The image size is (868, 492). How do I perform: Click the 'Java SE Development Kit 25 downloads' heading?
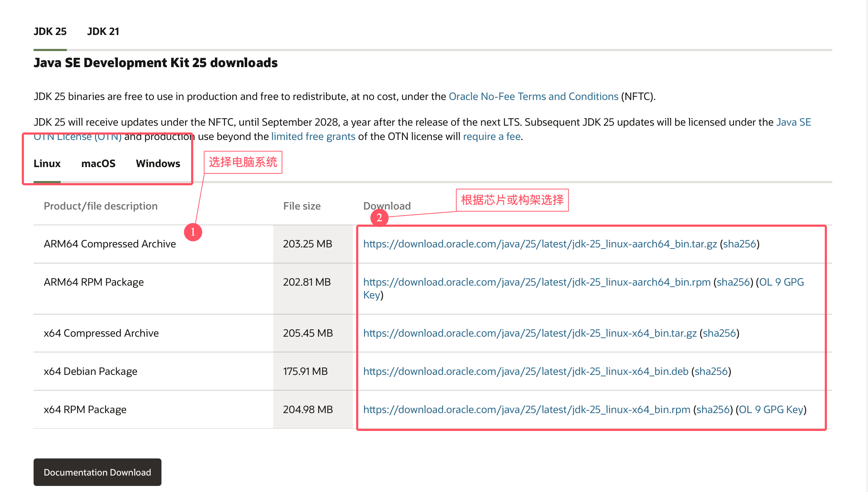tap(155, 63)
